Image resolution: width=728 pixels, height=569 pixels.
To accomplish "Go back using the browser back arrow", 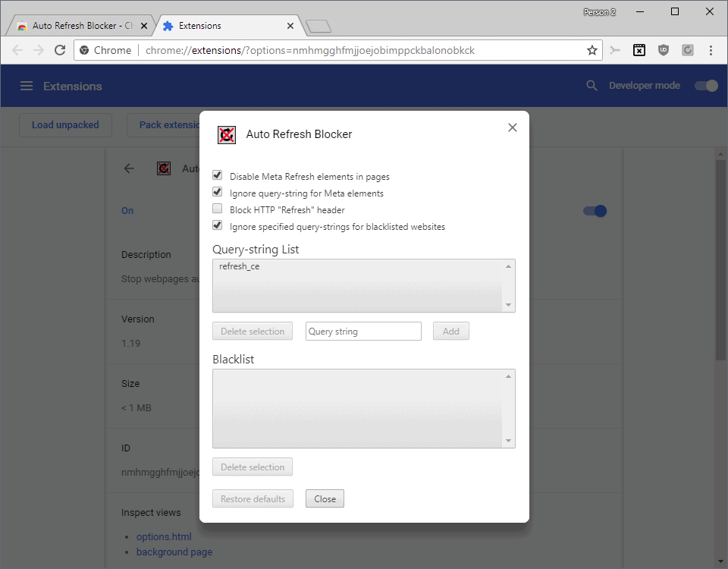I will coord(17,50).
